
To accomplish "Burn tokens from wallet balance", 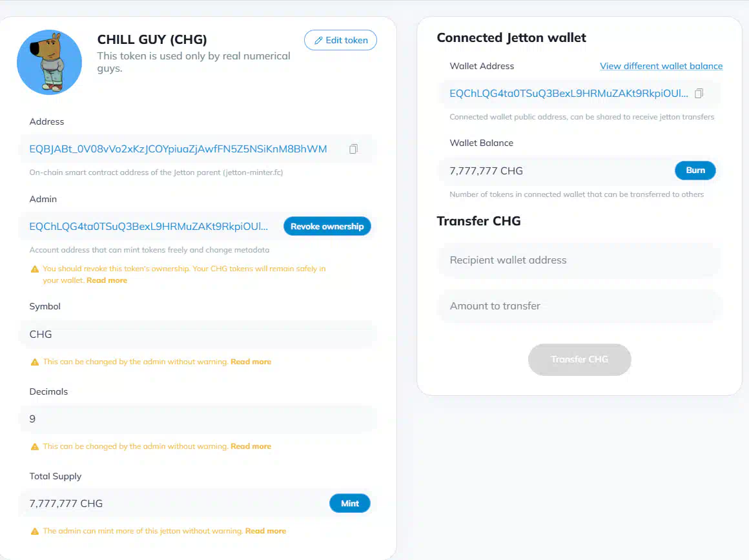I will [695, 171].
